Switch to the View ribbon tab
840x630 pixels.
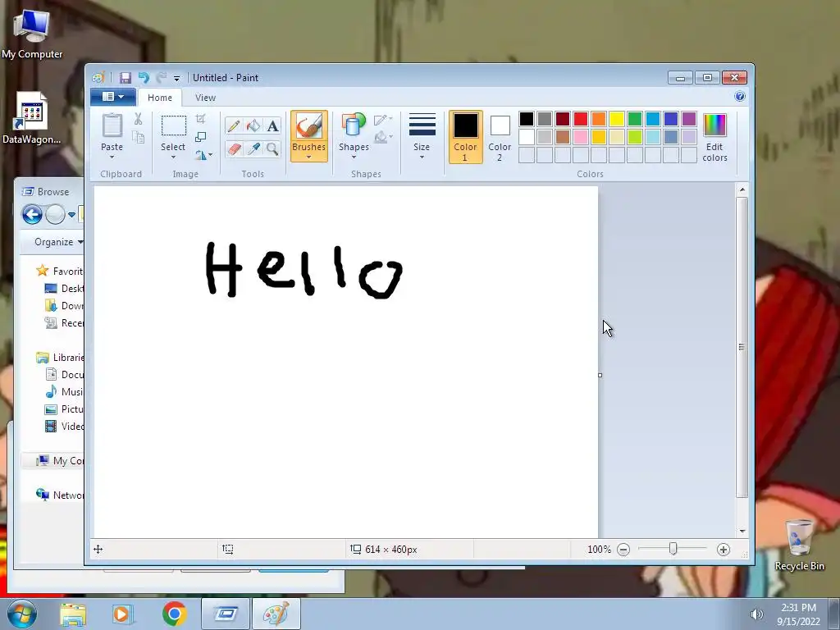(205, 98)
